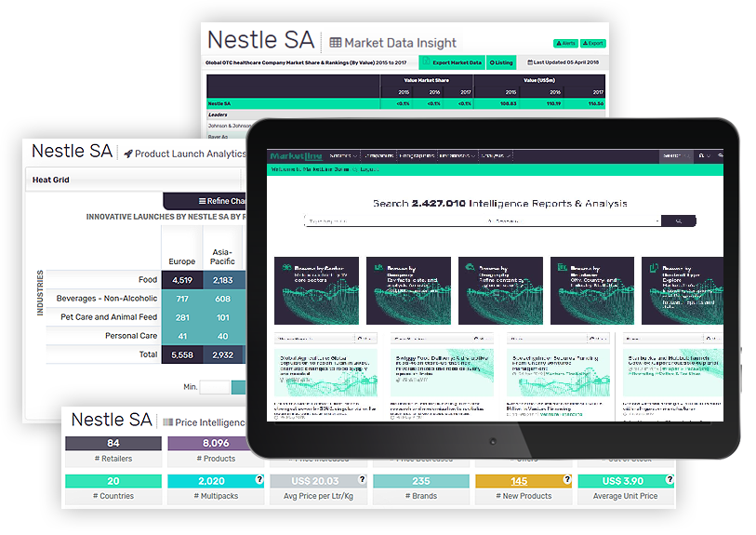Click help icon on New Products tile

point(567,479)
